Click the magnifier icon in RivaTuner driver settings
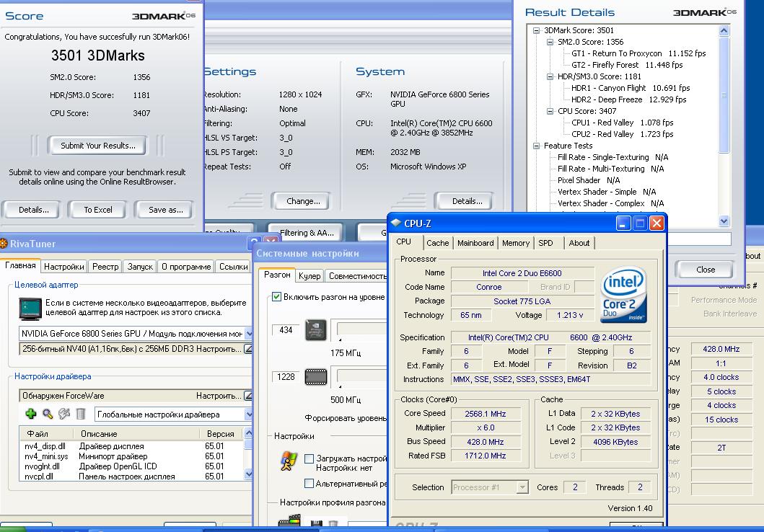The height and width of the screenshot is (532, 764). (x=48, y=414)
